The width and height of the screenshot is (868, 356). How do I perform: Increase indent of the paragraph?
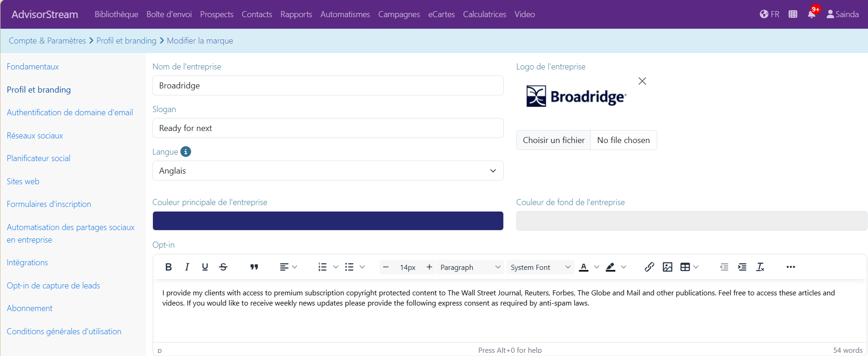tap(742, 267)
